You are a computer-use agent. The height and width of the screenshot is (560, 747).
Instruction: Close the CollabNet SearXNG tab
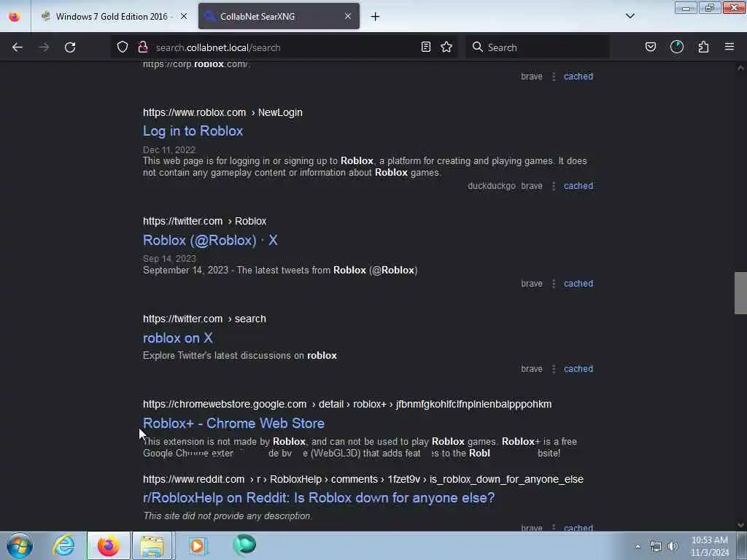coord(348,16)
